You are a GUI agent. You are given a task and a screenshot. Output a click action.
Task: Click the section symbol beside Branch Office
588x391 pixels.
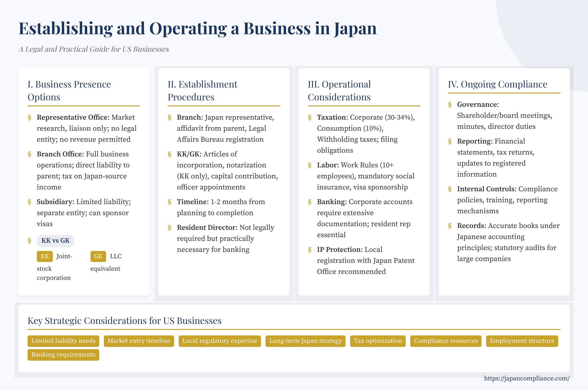[x=29, y=155]
